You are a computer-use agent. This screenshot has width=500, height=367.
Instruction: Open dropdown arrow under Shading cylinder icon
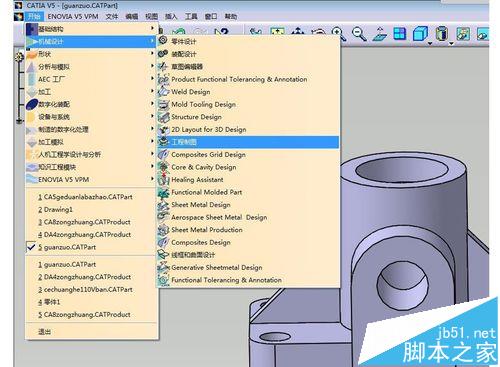(x=451, y=44)
